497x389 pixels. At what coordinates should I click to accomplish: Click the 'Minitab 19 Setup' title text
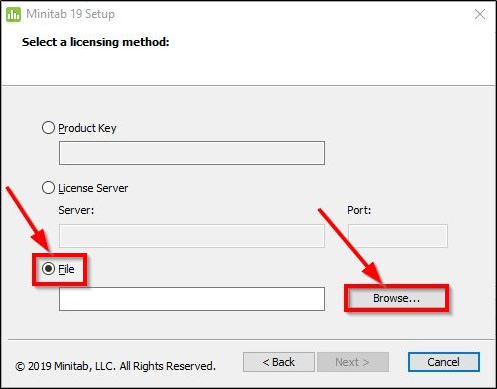(70, 14)
